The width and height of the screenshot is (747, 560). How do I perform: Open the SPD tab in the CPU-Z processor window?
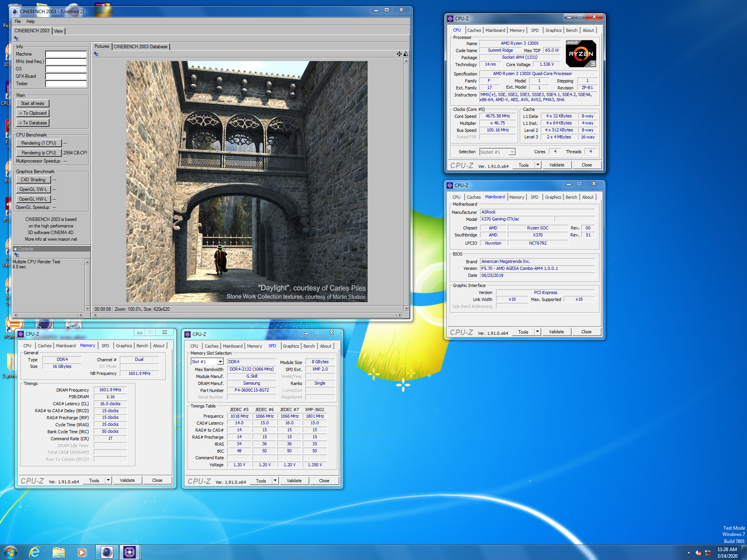535,30
